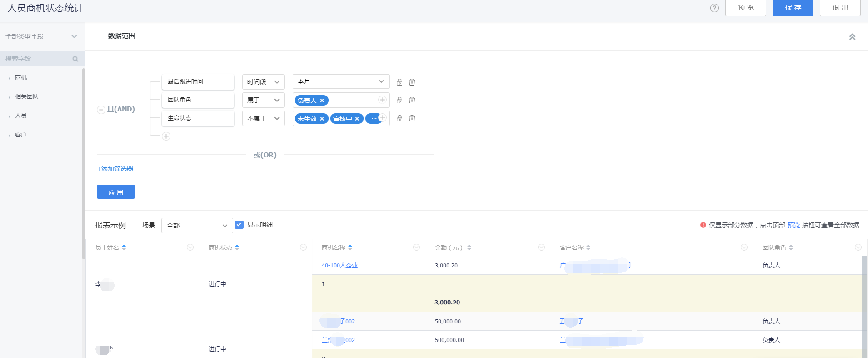Open 客户名称 column options menu
Screen dimensions: 868x358
[744, 247]
